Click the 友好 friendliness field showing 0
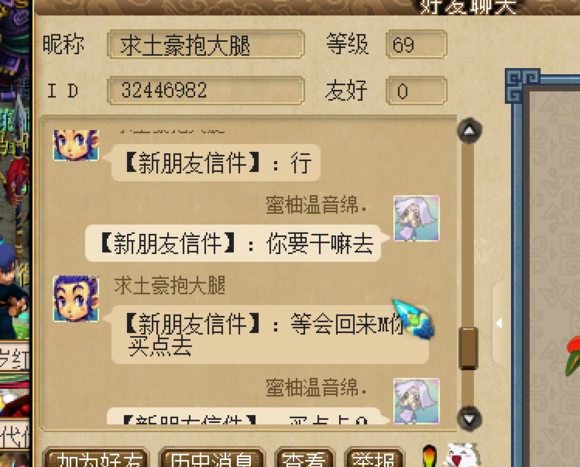This screenshot has width=580, height=467. coord(416,91)
